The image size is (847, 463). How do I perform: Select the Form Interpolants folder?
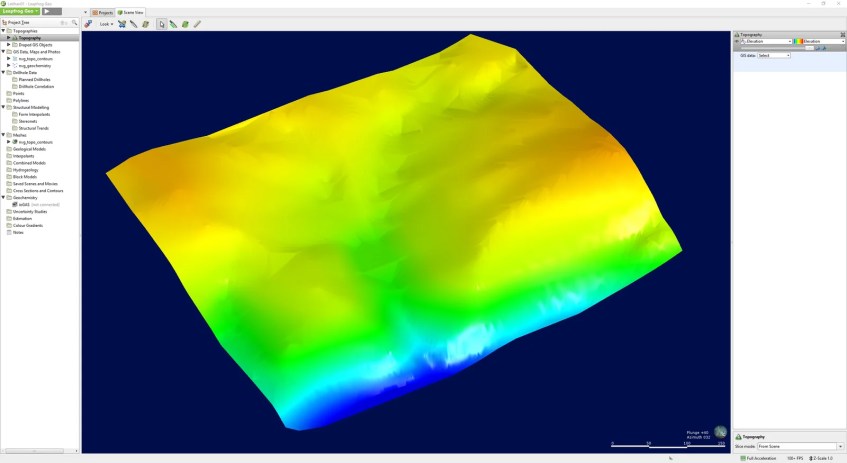coord(34,114)
